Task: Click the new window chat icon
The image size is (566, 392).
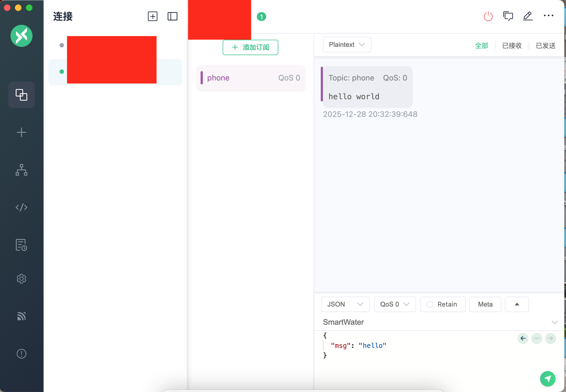Action: click(x=508, y=16)
